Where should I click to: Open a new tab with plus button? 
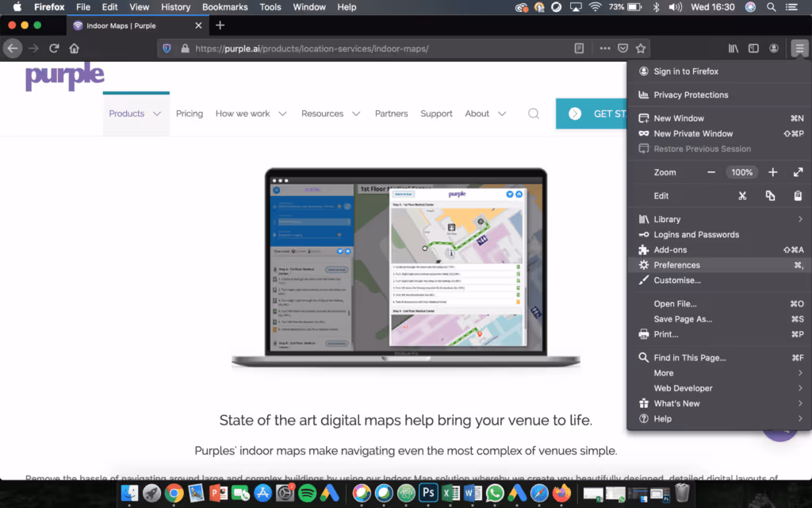click(220, 25)
